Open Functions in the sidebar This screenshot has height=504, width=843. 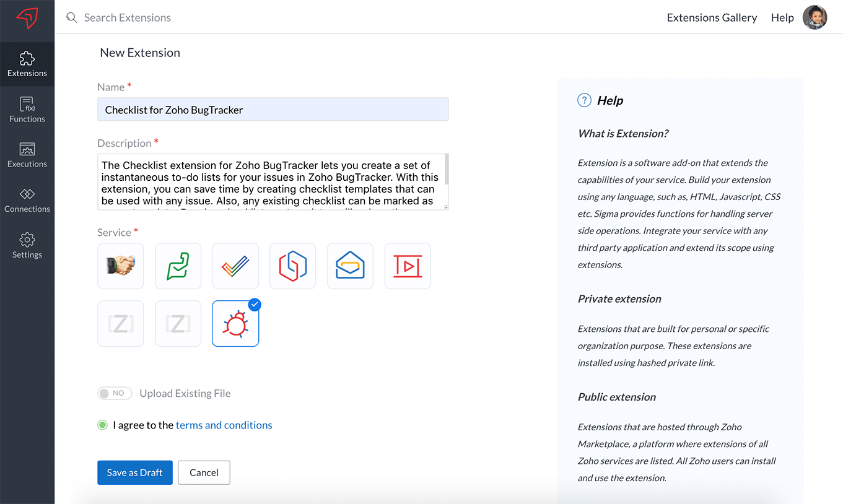click(x=27, y=110)
